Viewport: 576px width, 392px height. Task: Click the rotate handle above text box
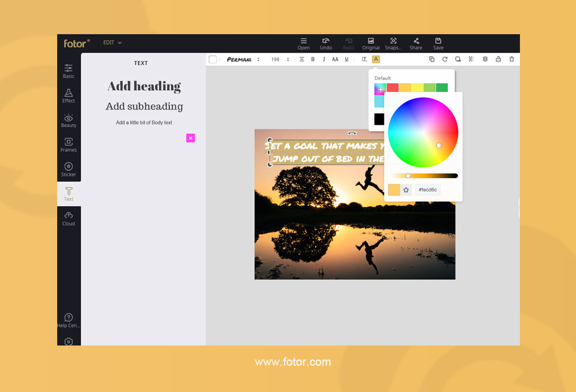[x=352, y=133]
